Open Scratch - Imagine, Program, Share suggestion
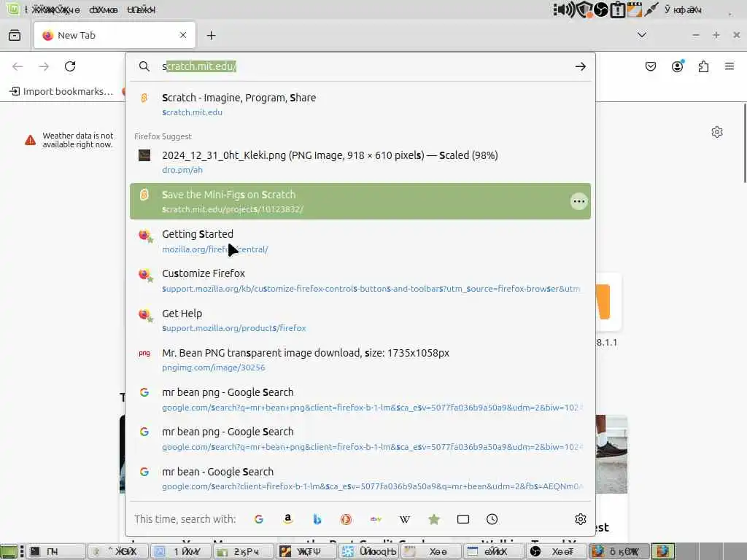The height and width of the screenshot is (560, 747). point(360,104)
